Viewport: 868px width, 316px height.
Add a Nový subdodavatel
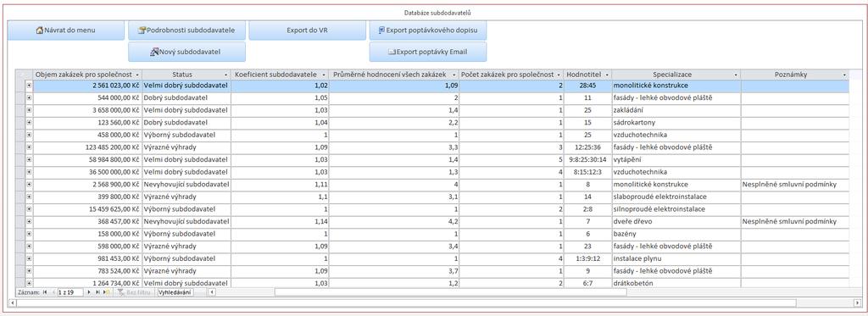(186, 52)
